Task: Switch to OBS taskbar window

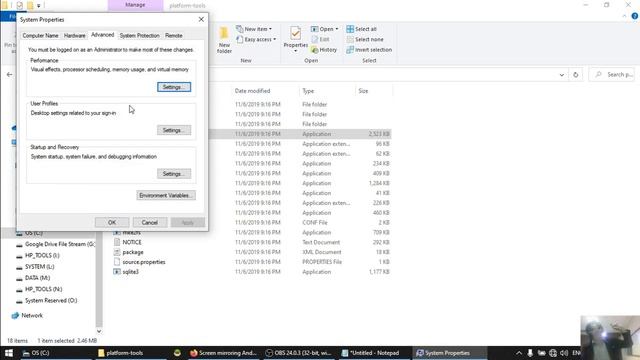Action: click(298, 353)
